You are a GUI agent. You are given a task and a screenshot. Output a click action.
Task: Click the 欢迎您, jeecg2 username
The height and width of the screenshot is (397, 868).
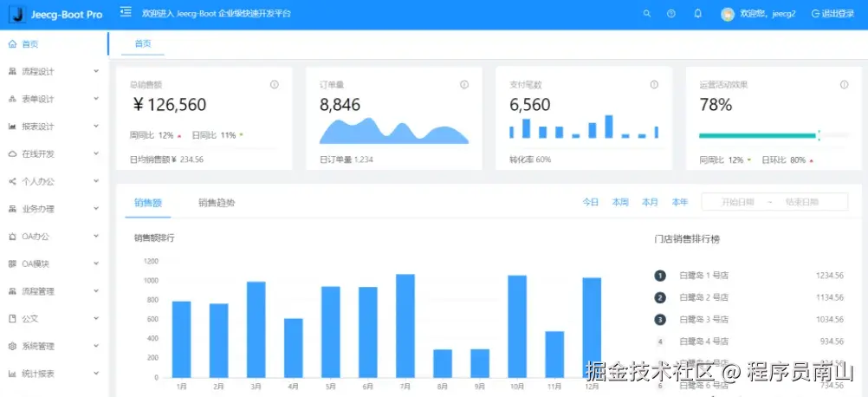(768, 15)
